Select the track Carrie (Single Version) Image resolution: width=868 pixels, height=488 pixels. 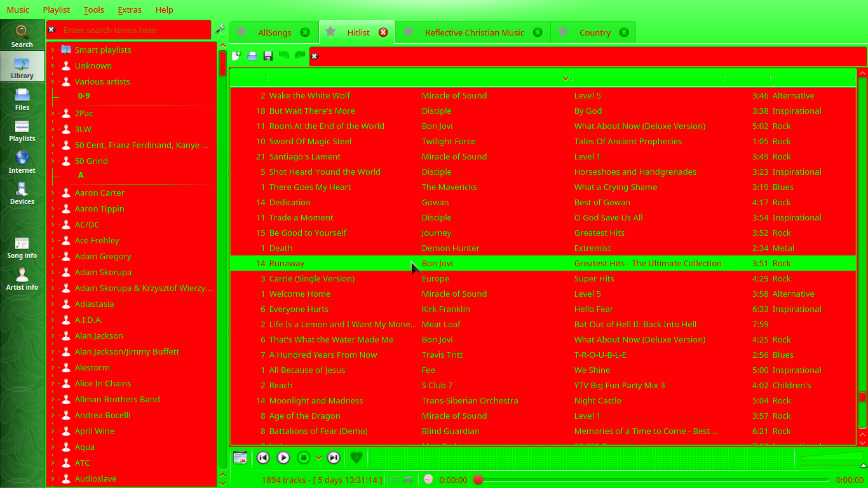tap(543, 278)
